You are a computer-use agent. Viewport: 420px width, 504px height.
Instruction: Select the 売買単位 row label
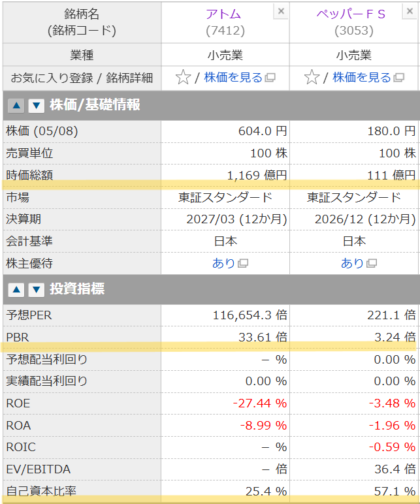(29, 153)
